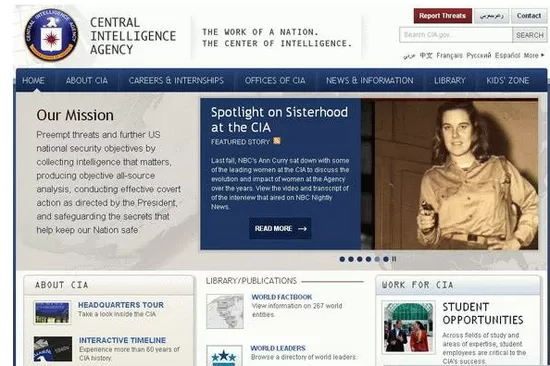Switch site language to Español
Image resolution: width=550 pixels, height=366 pixels.
507,55
